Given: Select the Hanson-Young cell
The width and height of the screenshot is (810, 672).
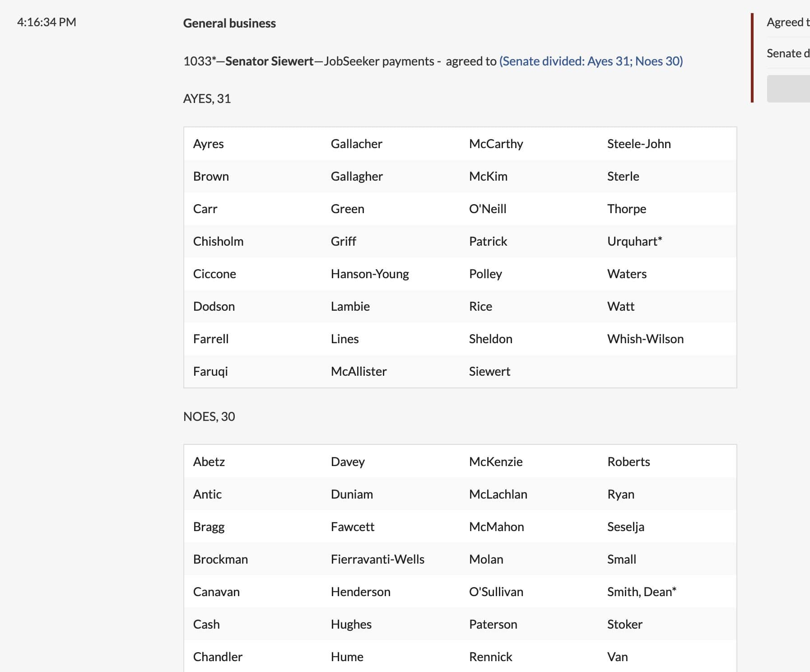Looking at the screenshot, I should click(x=391, y=274).
